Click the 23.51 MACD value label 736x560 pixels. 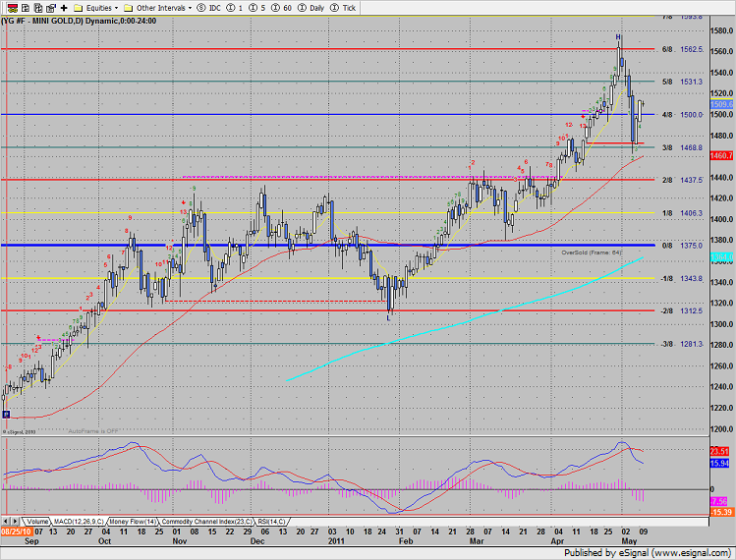click(x=719, y=452)
